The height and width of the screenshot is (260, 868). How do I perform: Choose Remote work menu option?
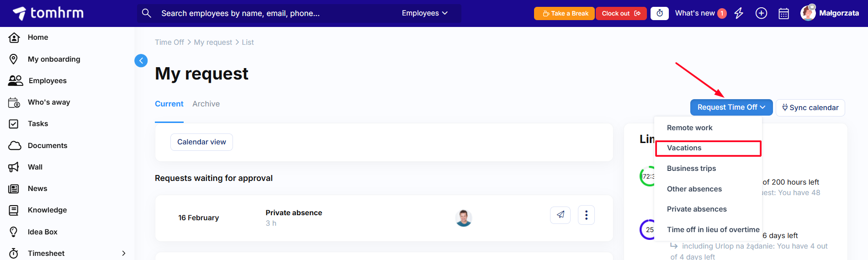click(689, 128)
